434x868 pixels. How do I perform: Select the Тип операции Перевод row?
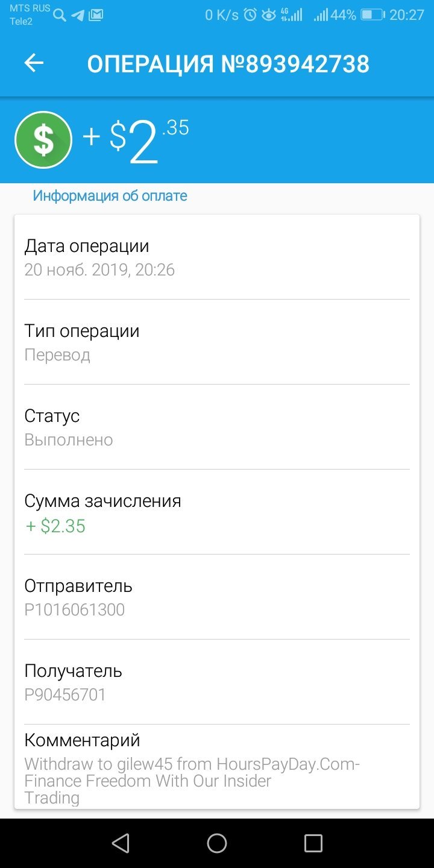click(x=217, y=342)
